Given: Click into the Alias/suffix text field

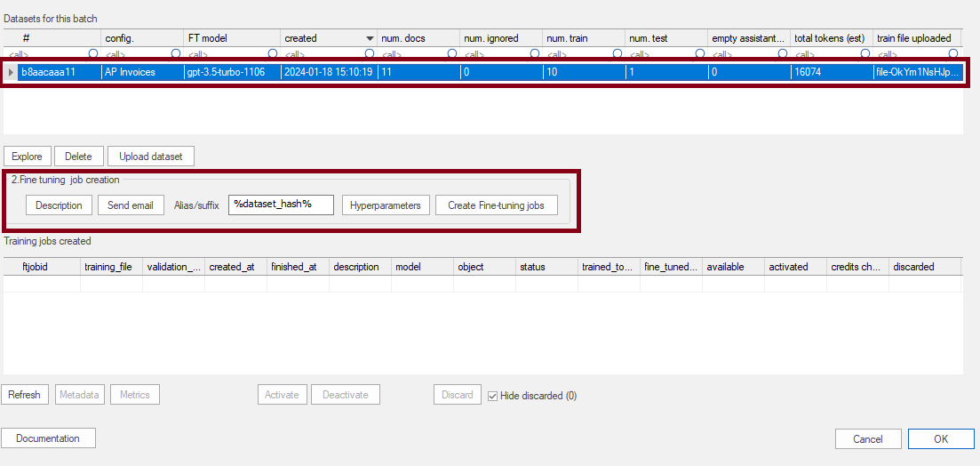Looking at the screenshot, I should click(281, 205).
